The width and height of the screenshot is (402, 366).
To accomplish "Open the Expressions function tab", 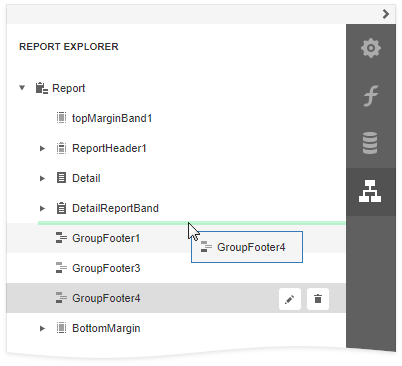I will click(x=371, y=96).
